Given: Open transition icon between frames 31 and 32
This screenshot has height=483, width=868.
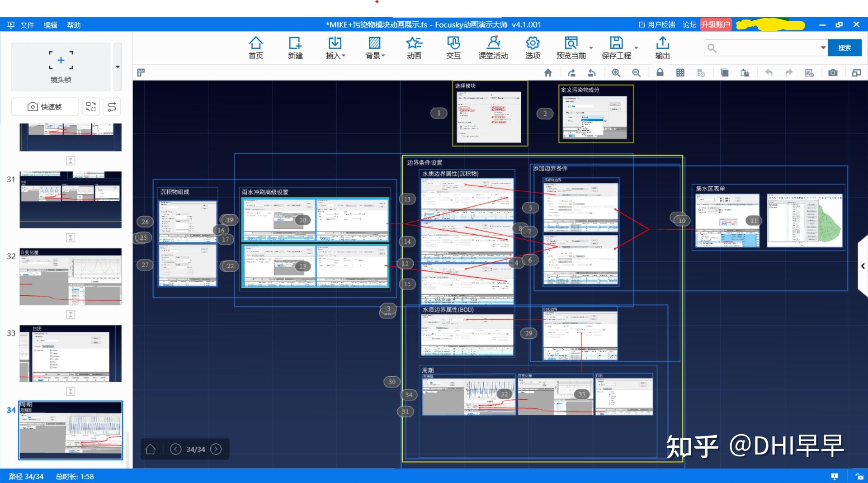Looking at the screenshot, I should 71,238.
